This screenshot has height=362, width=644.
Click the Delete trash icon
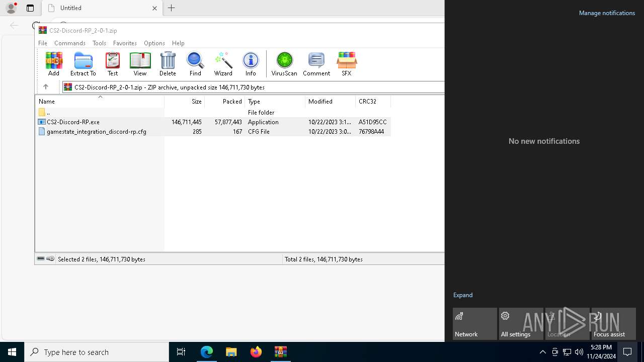coord(168,64)
